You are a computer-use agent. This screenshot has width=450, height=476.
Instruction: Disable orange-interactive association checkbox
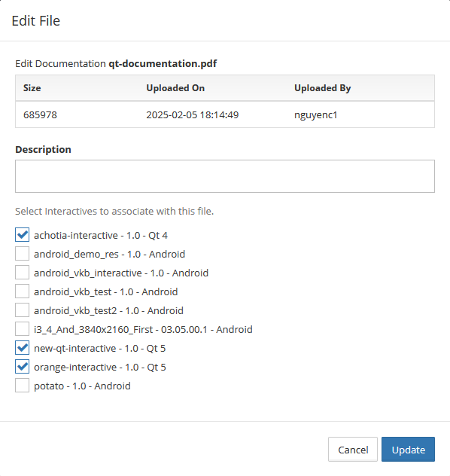[22, 366]
